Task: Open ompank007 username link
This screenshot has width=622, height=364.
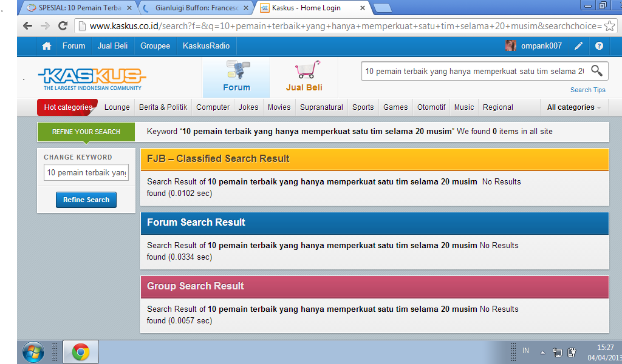Action: (x=541, y=46)
